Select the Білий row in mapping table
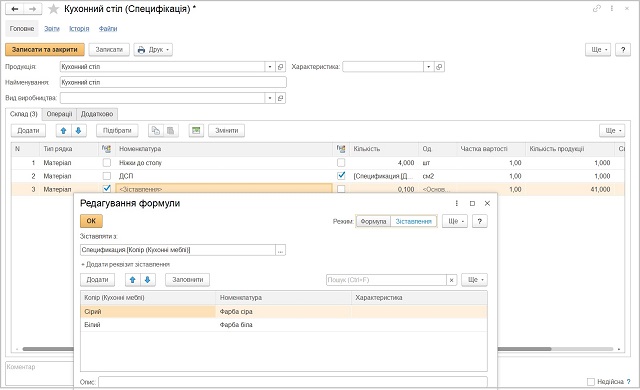Image resolution: width=640 pixels, height=390 pixels. tap(284, 325)
